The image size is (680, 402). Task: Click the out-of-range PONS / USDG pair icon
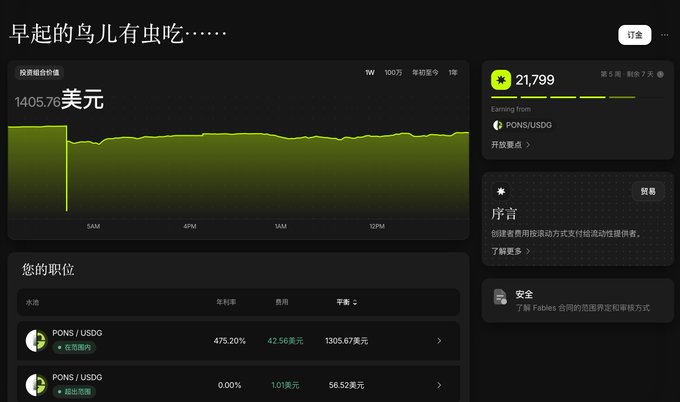tap(36, 385)
